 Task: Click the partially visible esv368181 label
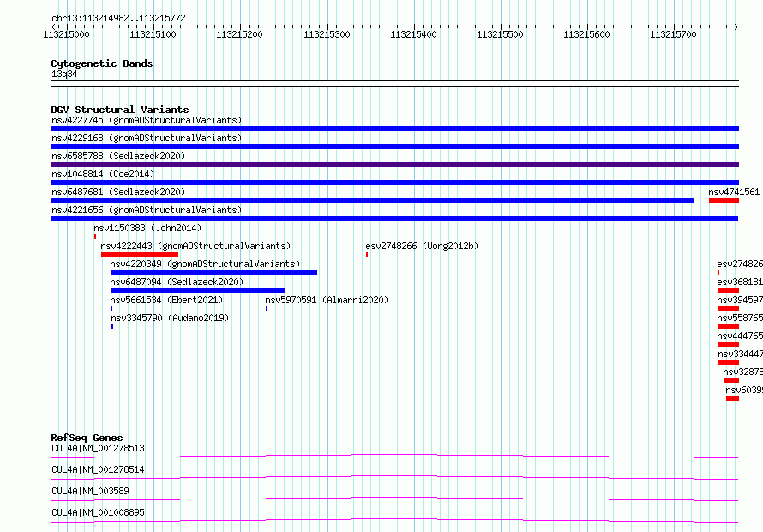coord(740,282)
